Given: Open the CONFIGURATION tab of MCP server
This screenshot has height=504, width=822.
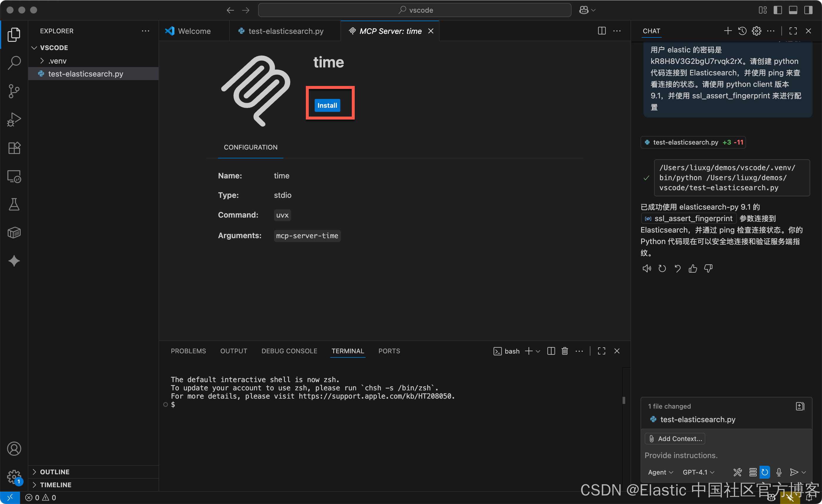Looking at the screenshot, I should click(x=250, y=147).
